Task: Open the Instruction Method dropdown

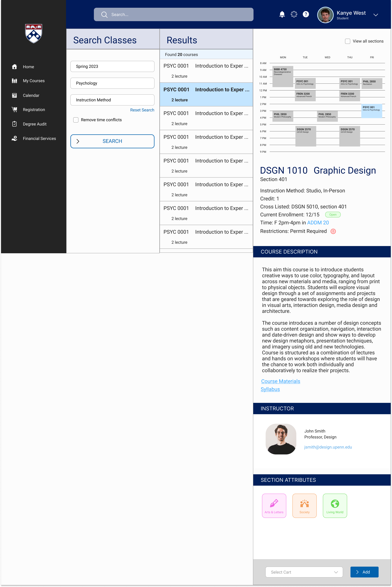Action: click(112, 100)
